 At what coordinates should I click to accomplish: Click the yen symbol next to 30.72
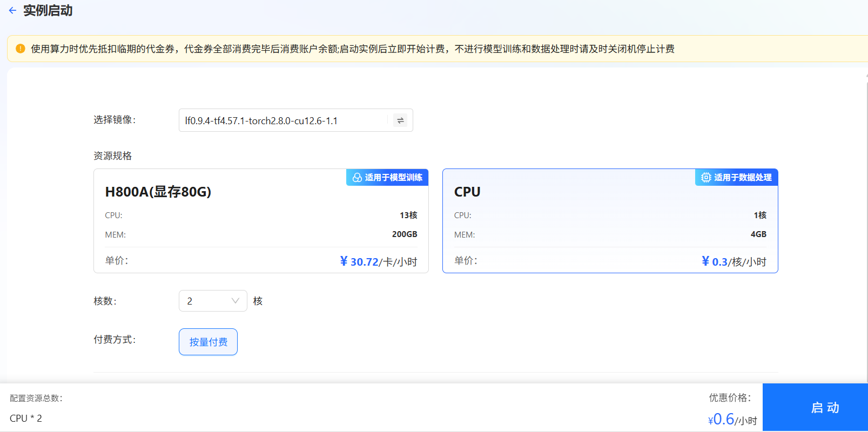point(344,261)
